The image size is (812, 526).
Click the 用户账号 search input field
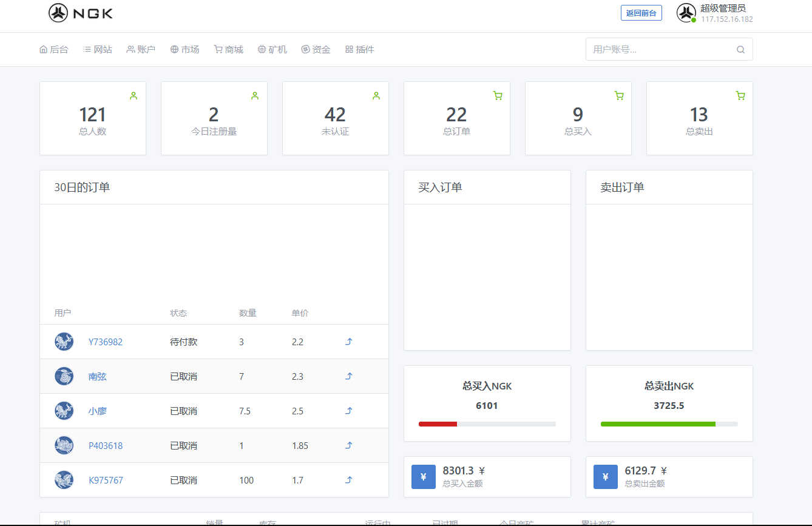(669, 49)
